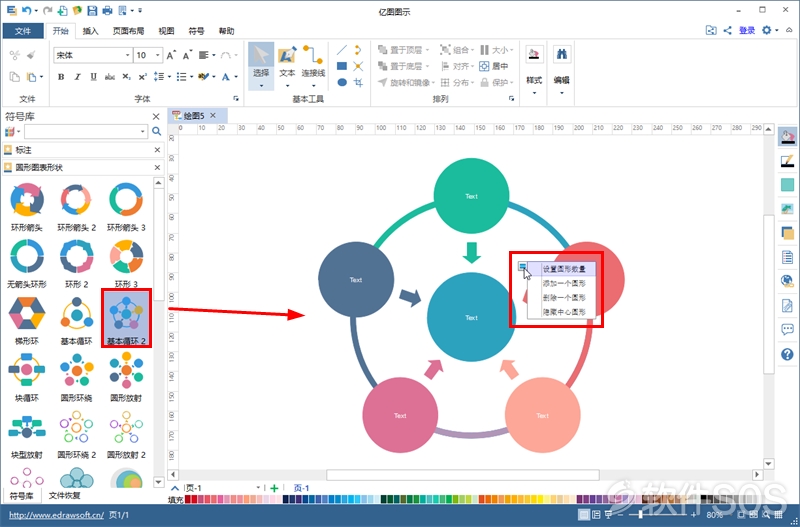Choose the ellipse shape tool

(x=342, y=82)
